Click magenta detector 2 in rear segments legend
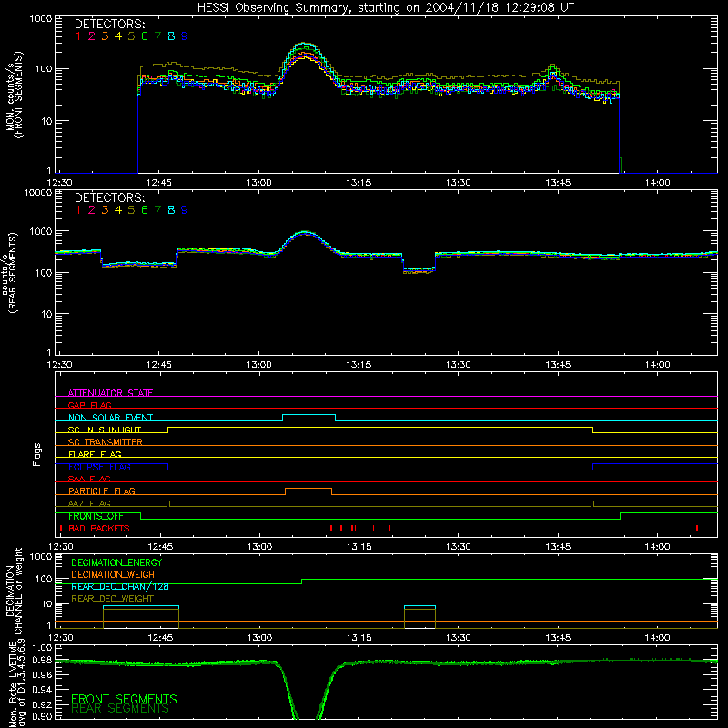728x728 pixels. click(92, 210)
